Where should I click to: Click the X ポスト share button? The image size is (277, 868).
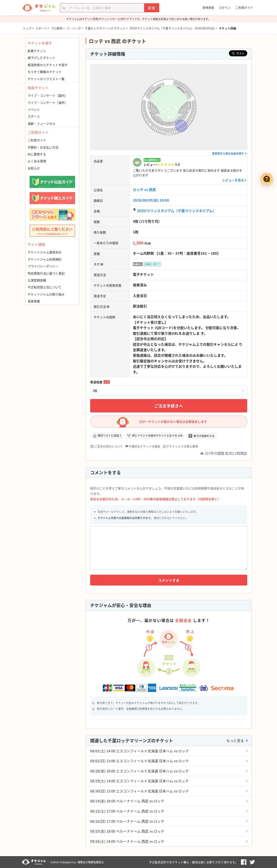tap(238, 53)
